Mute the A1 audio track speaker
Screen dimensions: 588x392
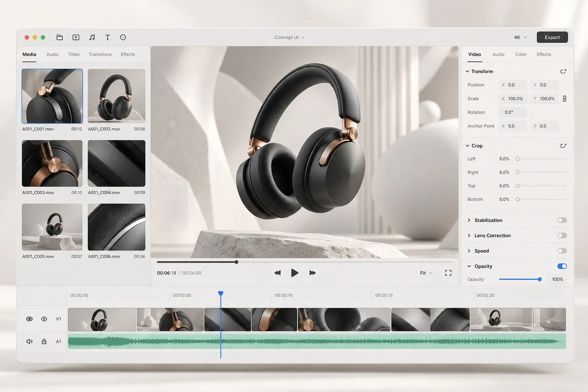pyautogui.click(x=29, y=342)
